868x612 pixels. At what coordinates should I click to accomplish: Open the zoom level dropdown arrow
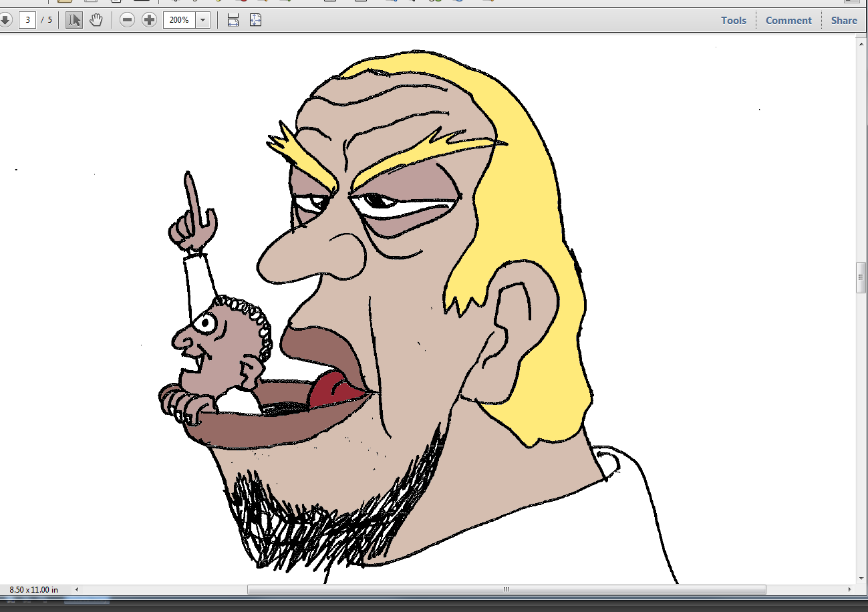point(203,20)
